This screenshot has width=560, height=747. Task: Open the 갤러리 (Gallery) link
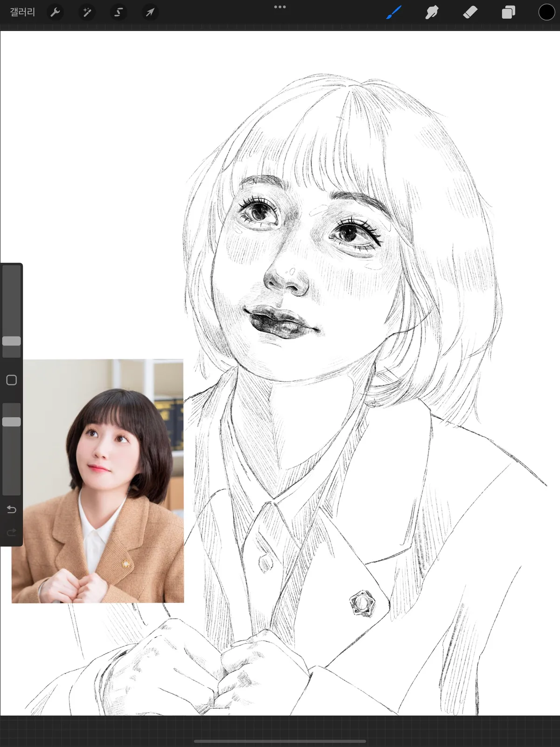22,12
